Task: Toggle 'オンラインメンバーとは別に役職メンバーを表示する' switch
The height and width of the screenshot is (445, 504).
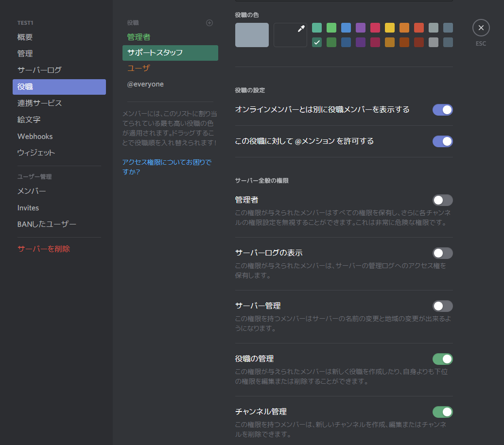Action: 443,110
